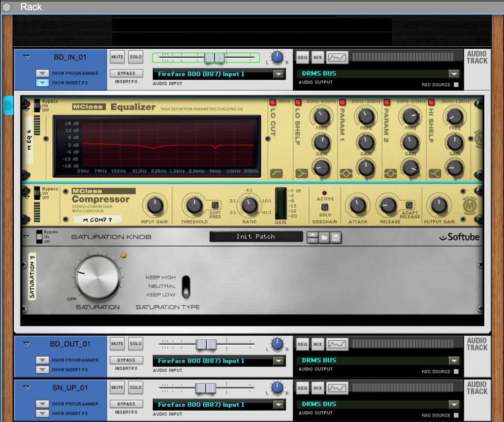504x422 pixels.
Task: Click the waveform icon on the BD_IN_01 track
Action: (337, 57)
